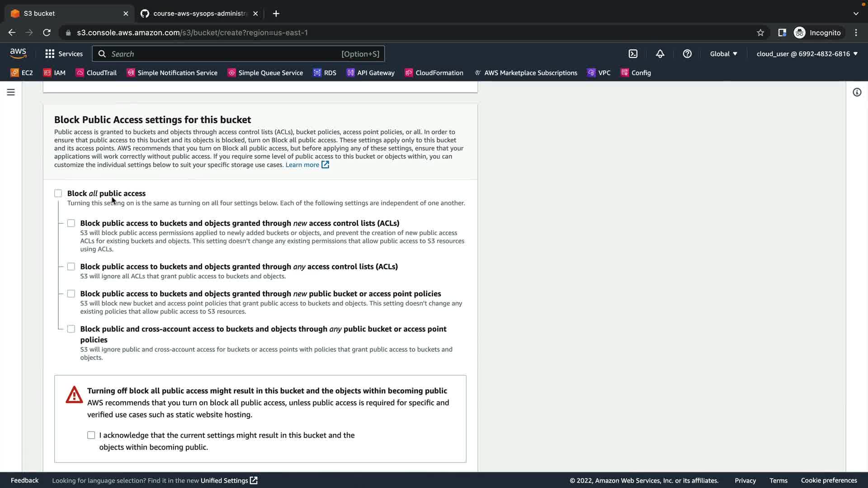The width and height of the screenshot is (868, 488).
Task: Check block access through new ACLs
Action: pos(71,223)
